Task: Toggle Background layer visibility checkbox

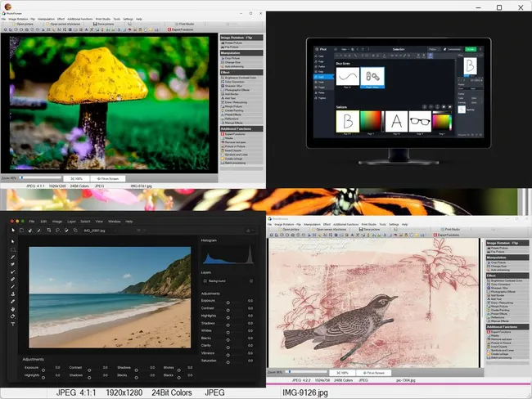Action: (x=205, y=280)
